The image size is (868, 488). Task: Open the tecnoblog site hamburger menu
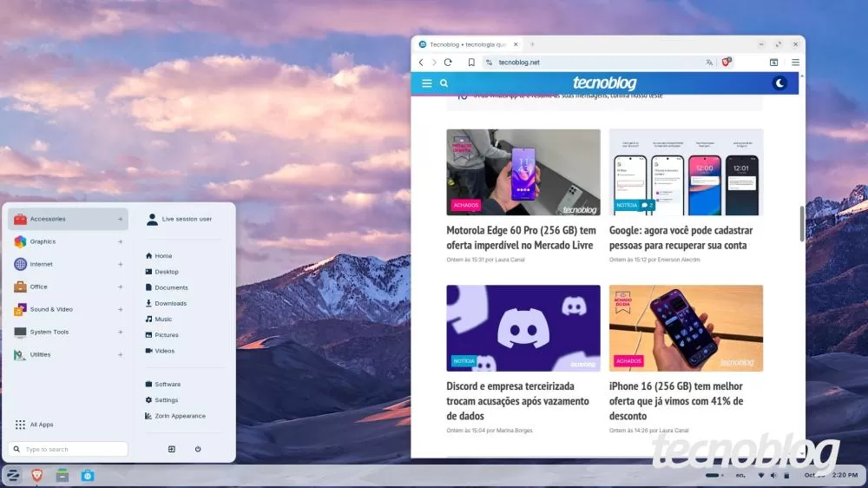pos(427,83)
